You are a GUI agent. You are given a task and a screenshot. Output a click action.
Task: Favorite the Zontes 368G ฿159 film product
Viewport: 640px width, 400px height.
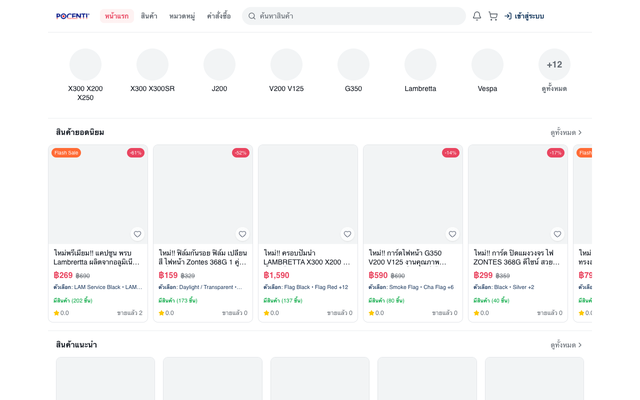[242, 234]
